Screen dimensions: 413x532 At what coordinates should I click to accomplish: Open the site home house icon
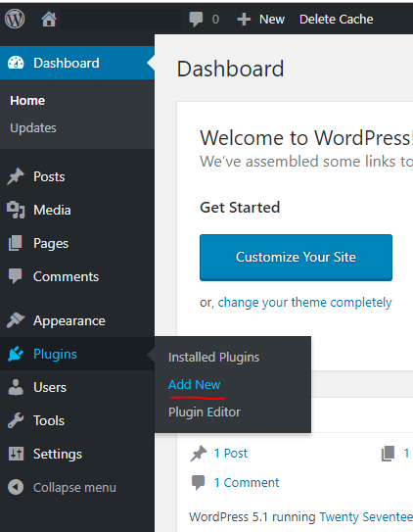click(x=49, y=19)
